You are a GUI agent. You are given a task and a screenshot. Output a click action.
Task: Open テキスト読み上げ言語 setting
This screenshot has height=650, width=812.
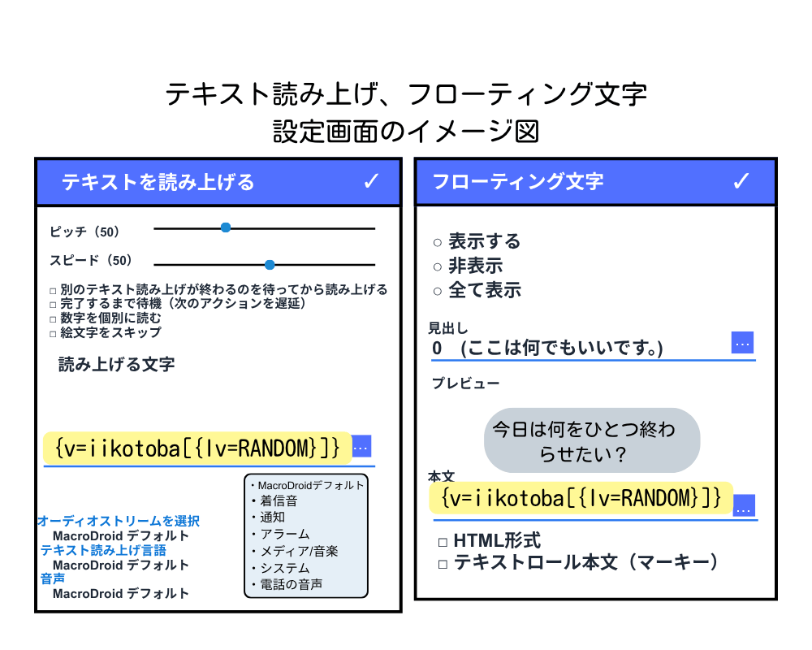pyautogui.click(x=103, y=550)
